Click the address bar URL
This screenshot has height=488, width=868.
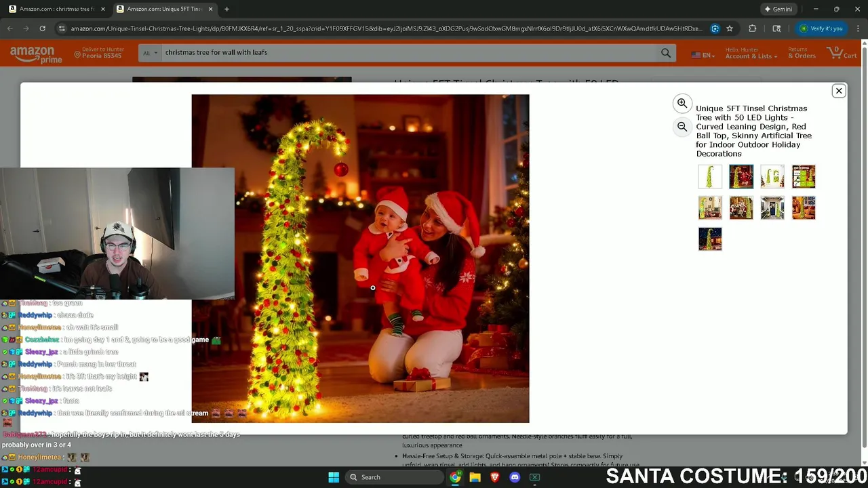[387, 28]
